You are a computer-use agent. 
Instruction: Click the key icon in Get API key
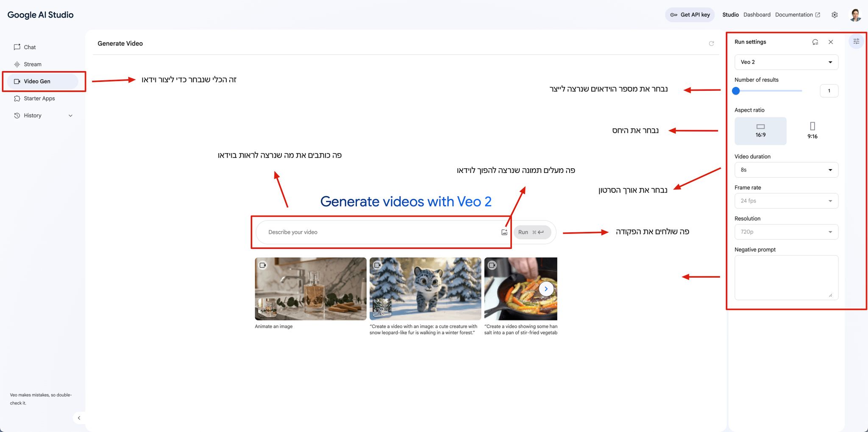[674, 15]
